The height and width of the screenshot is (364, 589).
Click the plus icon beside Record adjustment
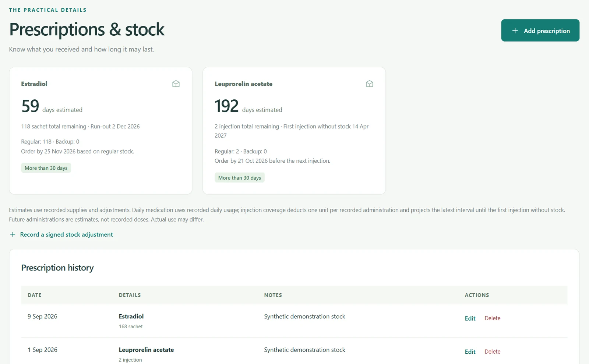[x=13, y=234]
